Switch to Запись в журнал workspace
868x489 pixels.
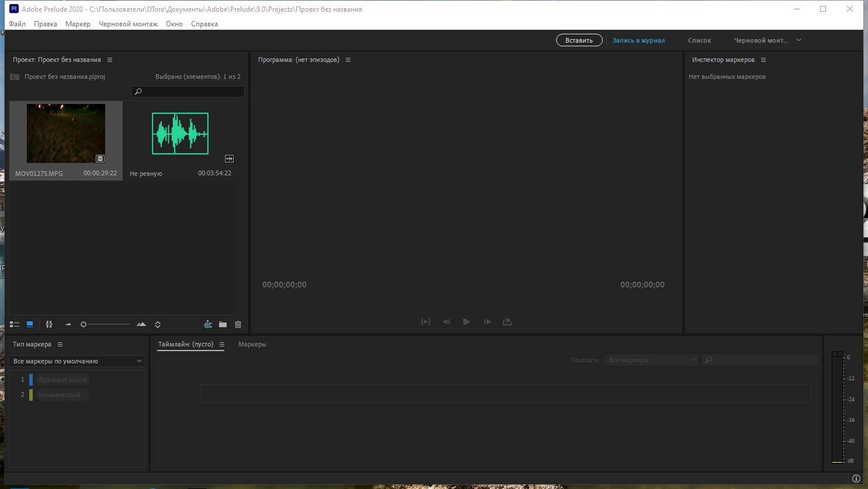point(638,40)
